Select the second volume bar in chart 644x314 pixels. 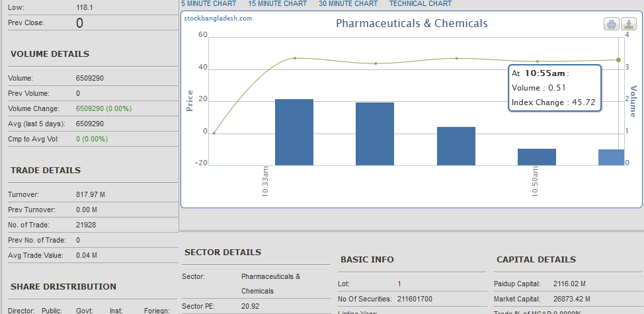pyautogui.click(x=375, y=134)
